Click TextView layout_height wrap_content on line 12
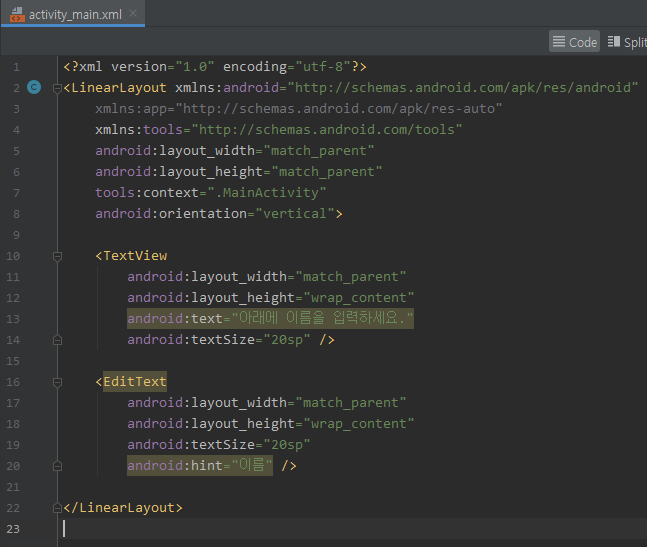647x547 pixels. (270, 298)
